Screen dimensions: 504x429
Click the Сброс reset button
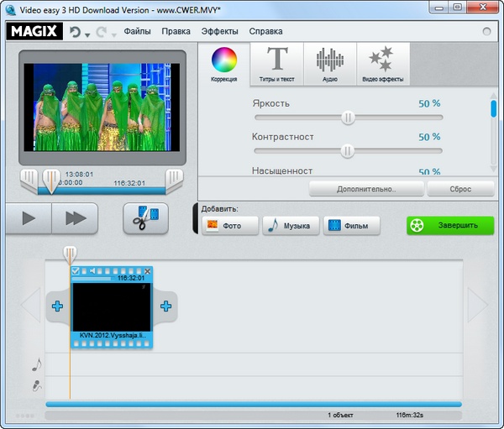(x=460, y=189)
